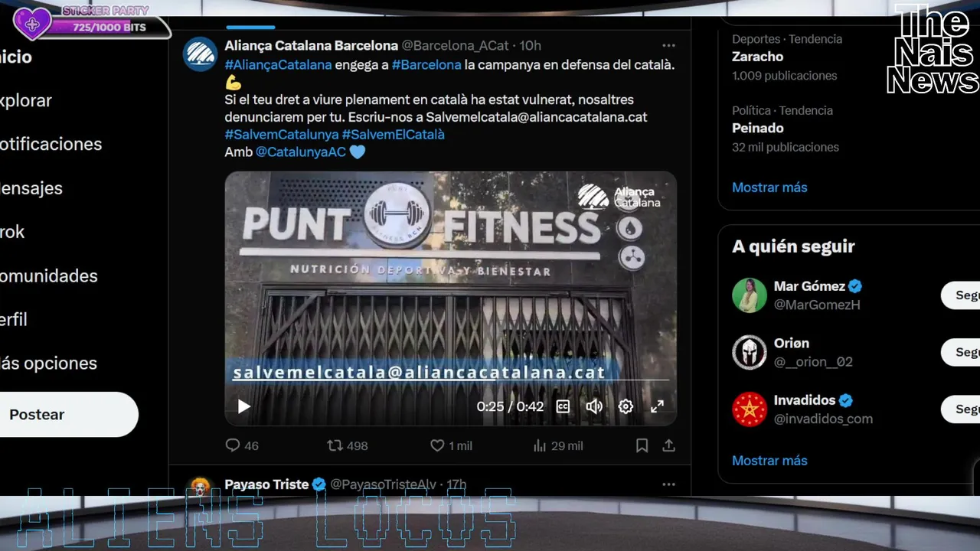Open Mar Gómez profile name
The image size is (980, 551).
click(809, 286)
